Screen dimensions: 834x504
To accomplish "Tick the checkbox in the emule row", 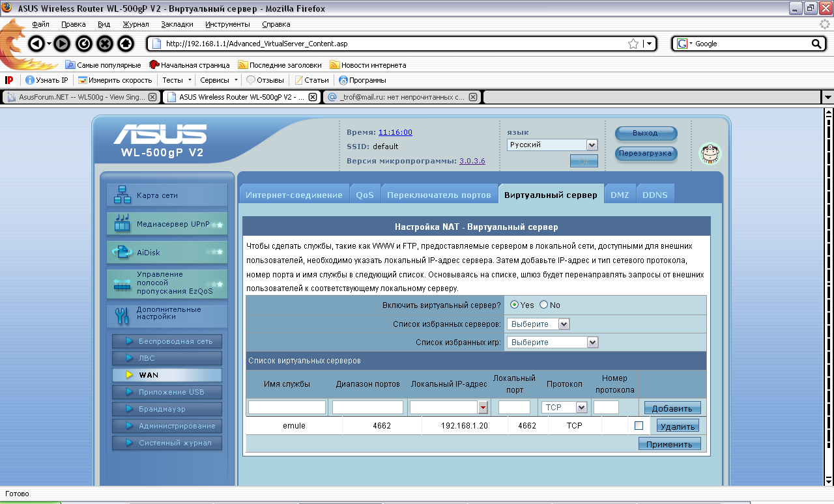I will click(x=639, y=426).
